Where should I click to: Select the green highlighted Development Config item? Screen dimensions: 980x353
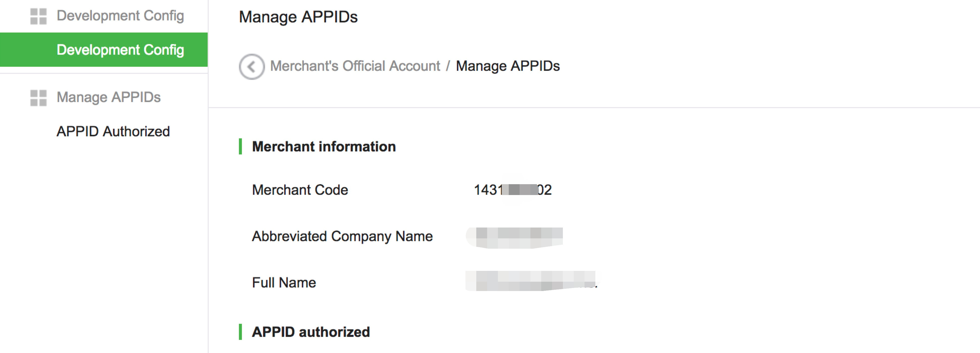tap(120, 50)
